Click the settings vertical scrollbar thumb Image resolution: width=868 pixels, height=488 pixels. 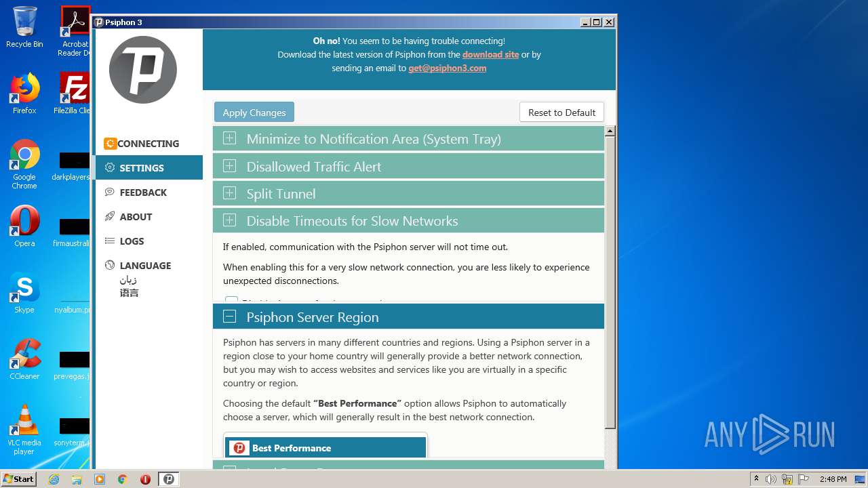(610, 283)
